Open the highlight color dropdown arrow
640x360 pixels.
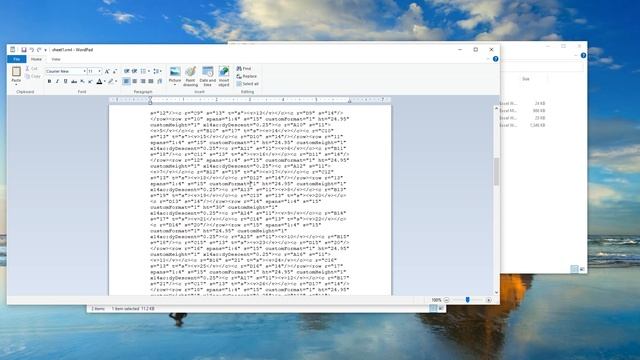click(116, 81)
